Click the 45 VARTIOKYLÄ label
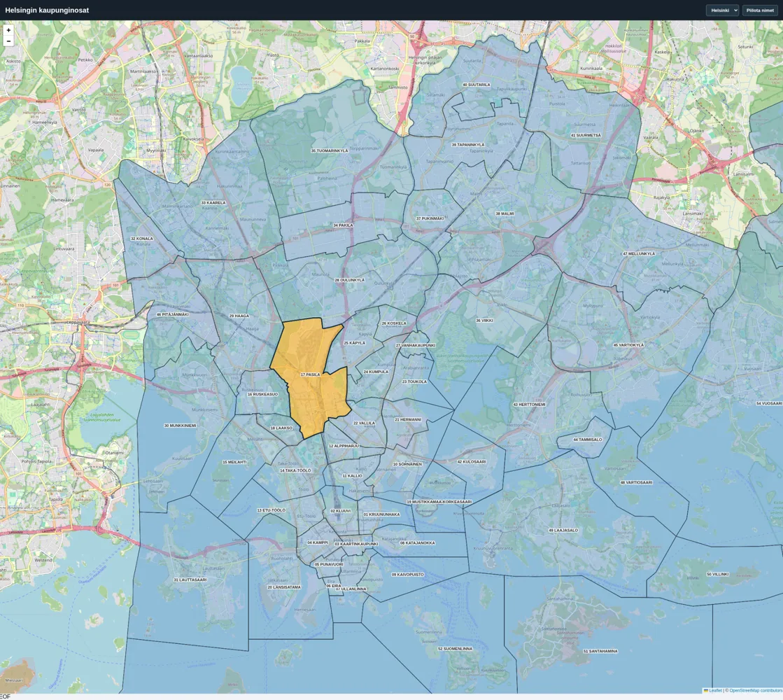This screenshot has height=700, width=783. pyautogui.click(x=628, y=345)
